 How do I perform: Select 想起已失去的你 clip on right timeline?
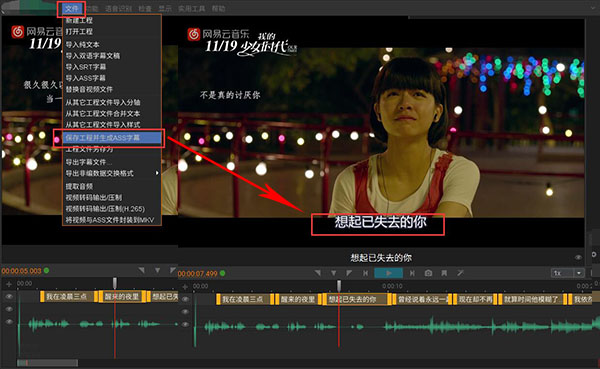pyautogui.click(x=356, y=299)
